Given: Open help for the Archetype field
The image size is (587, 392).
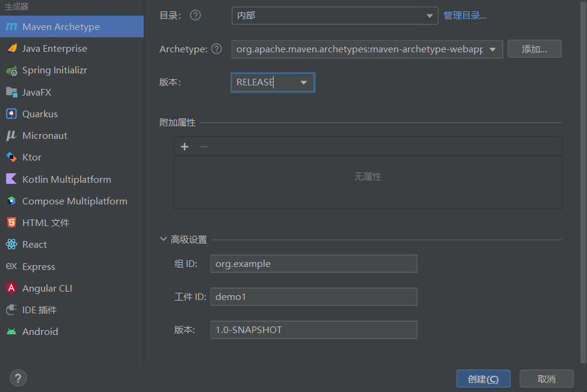Looking at the screenshot, I should click(x=217, y=49).
